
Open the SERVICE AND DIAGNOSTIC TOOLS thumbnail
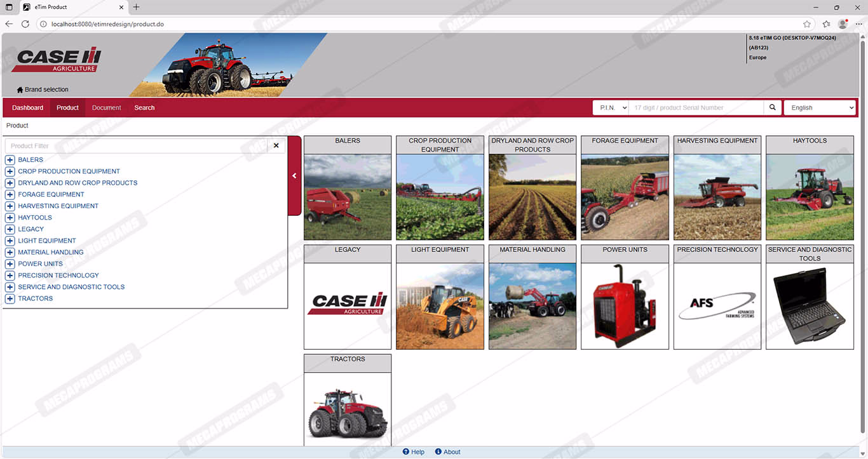click(x=810, y=297)
